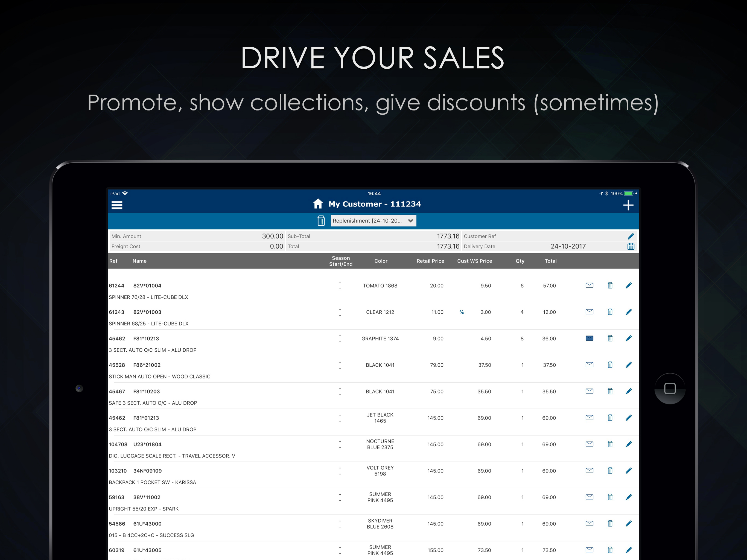Delete the Replenishment order with trash icon
The height and width of the screenshot is (560, 747).
point(321,221)
